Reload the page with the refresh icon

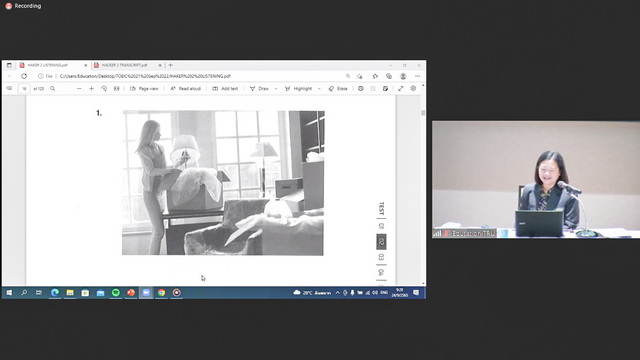point(24,76)
